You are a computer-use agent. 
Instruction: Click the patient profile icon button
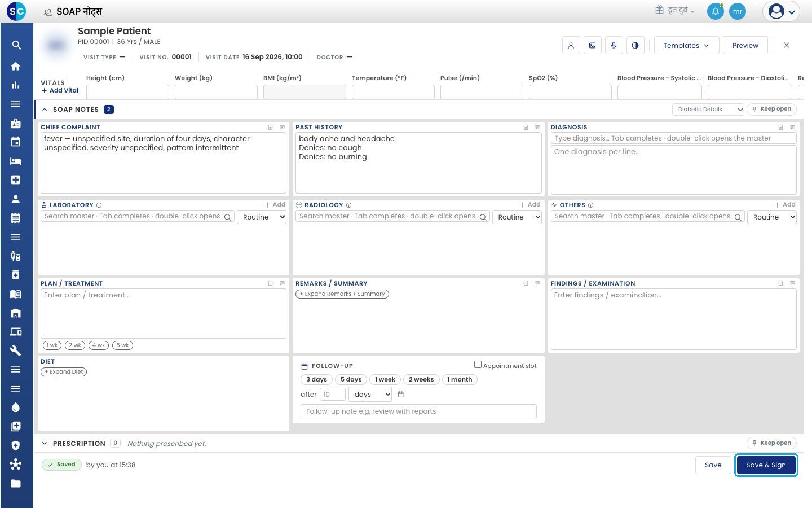coord(571,46)
